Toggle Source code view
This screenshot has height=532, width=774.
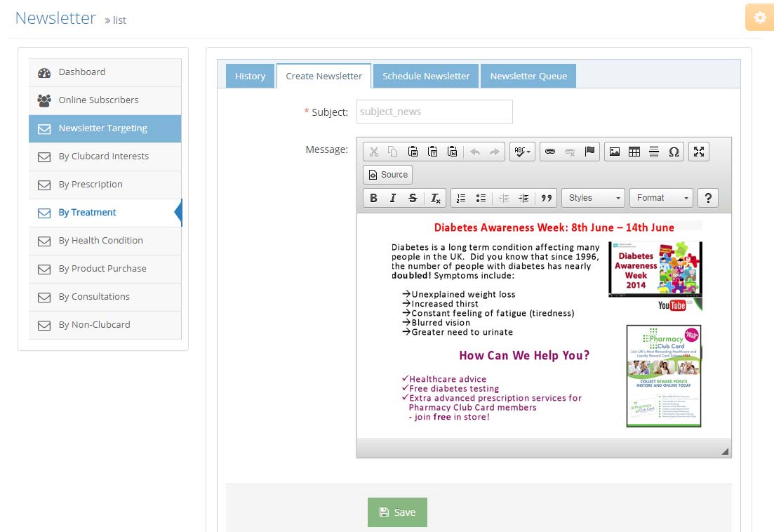click(x=388, y=175)
